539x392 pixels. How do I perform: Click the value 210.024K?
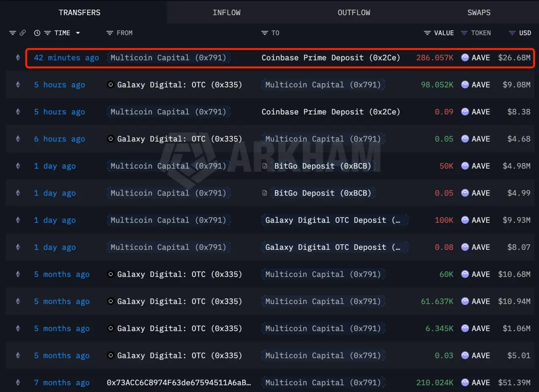click(x=435, y=382)
